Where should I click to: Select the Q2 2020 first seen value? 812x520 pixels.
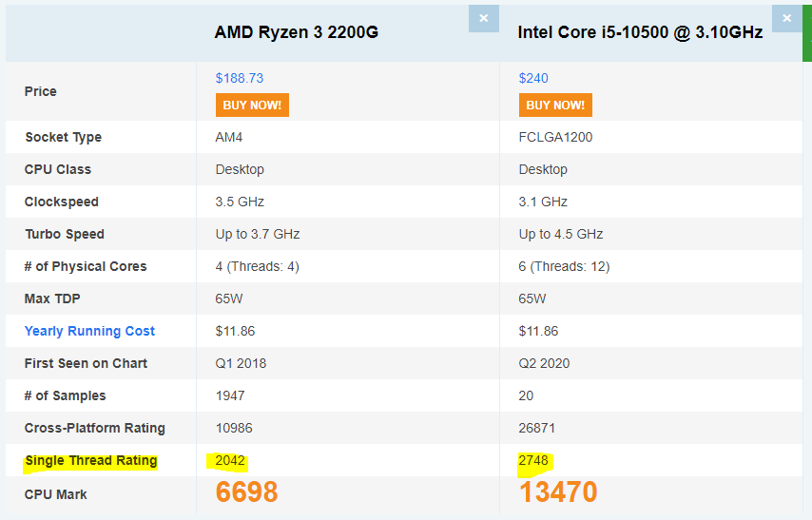point(544,363)
